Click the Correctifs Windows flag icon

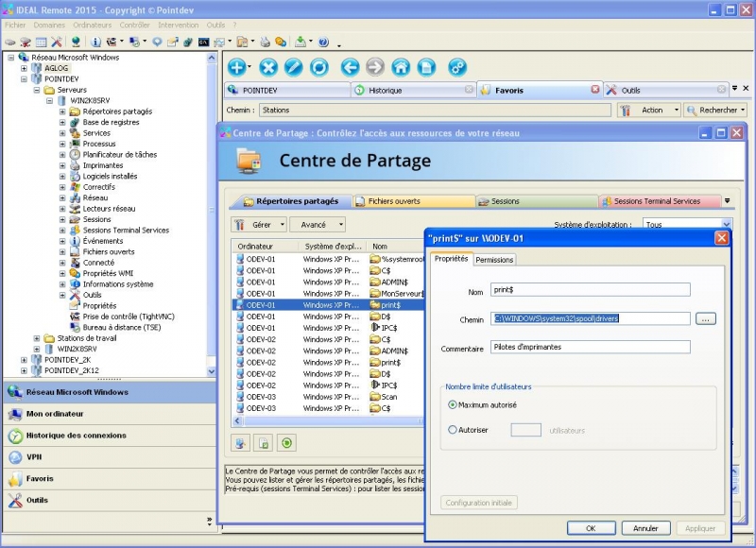(75, 187)
